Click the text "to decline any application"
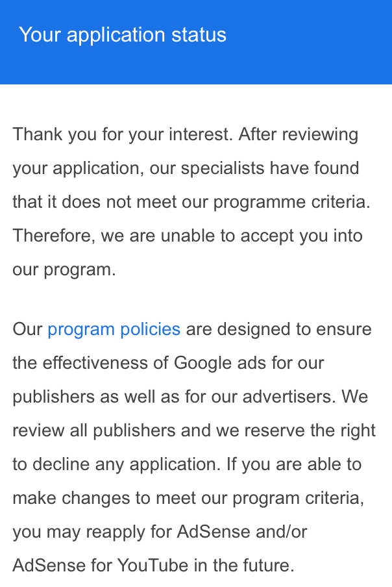 (x=114, y=464)
